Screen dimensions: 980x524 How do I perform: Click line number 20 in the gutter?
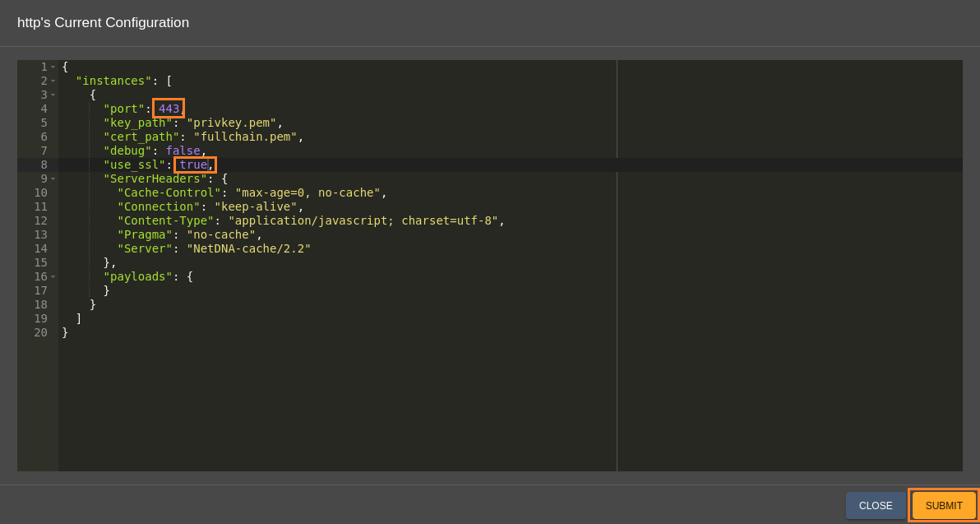coord(40,332)
